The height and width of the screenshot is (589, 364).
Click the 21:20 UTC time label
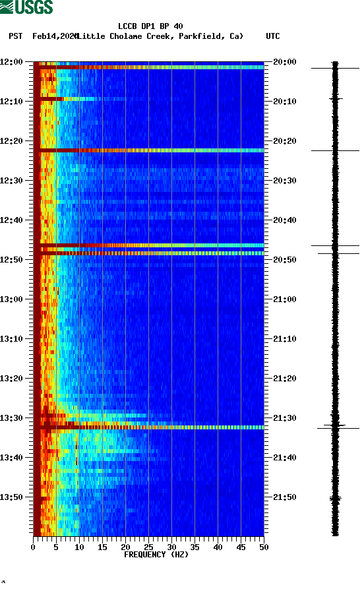[285, 379]
